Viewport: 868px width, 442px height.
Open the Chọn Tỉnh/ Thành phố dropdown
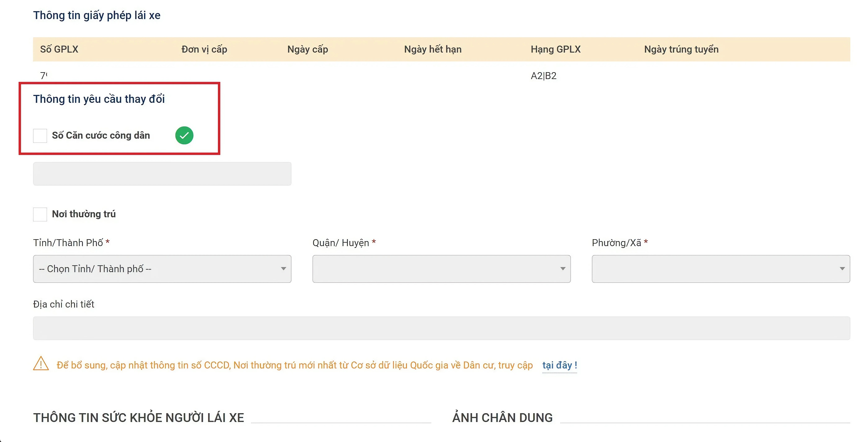(162, 269)
